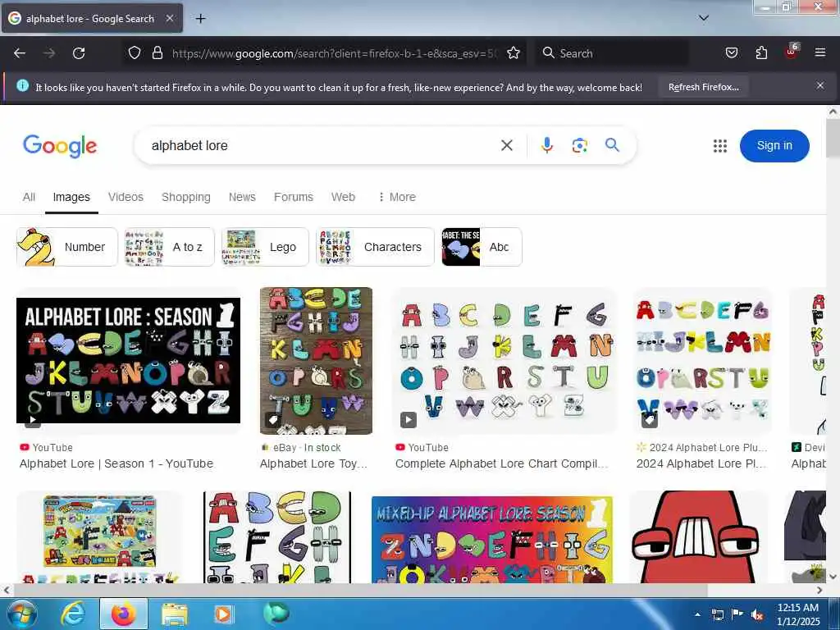Click the horizontal scrollbar right arrow
Image resolution: width=840 pixels, height=630 pixels.
coord(819,590)
